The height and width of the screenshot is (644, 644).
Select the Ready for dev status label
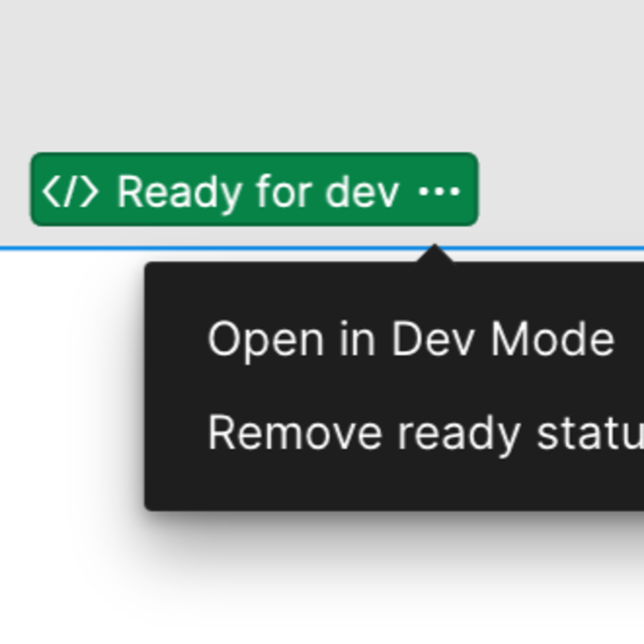(x=258, y=192)
